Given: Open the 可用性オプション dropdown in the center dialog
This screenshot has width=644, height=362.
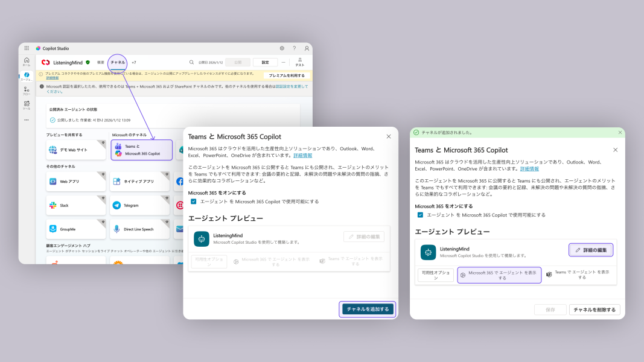Looking at the screenshot, I should (209, 262).
